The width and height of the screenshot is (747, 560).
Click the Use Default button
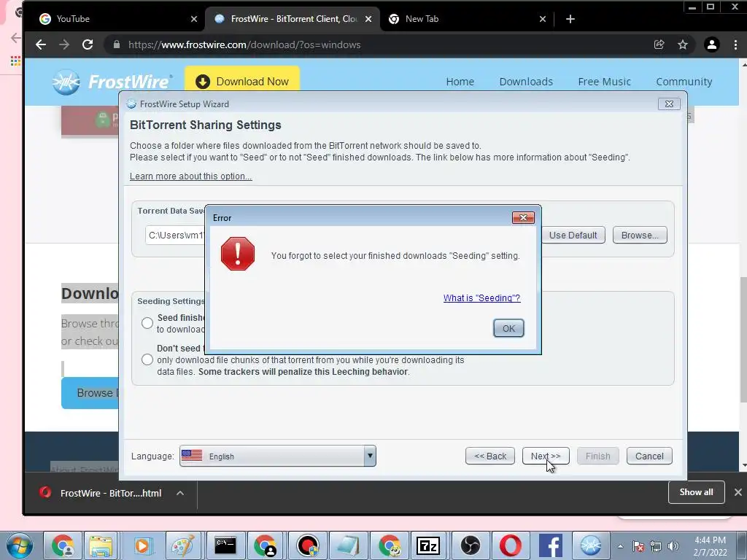(x=573, y=236)
